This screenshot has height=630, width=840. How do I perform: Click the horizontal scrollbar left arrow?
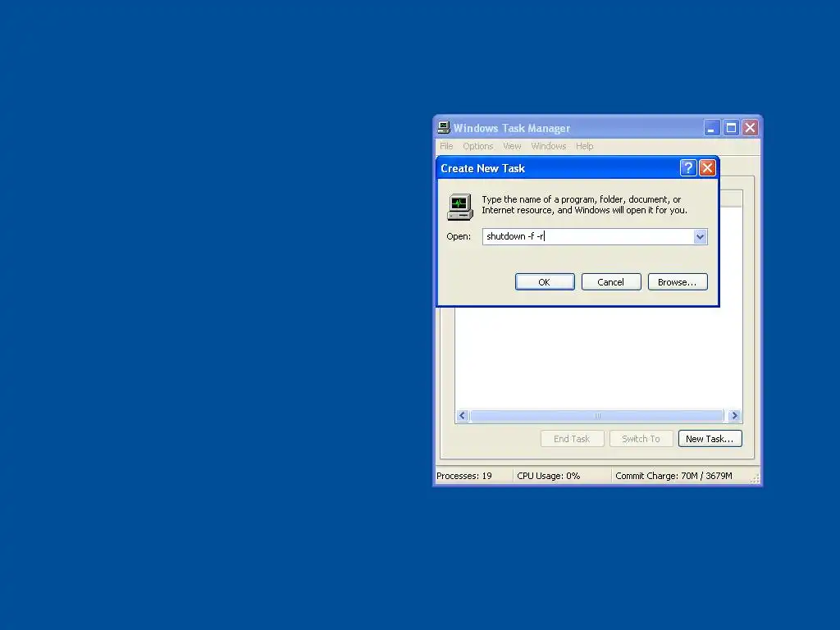(463, 416)
